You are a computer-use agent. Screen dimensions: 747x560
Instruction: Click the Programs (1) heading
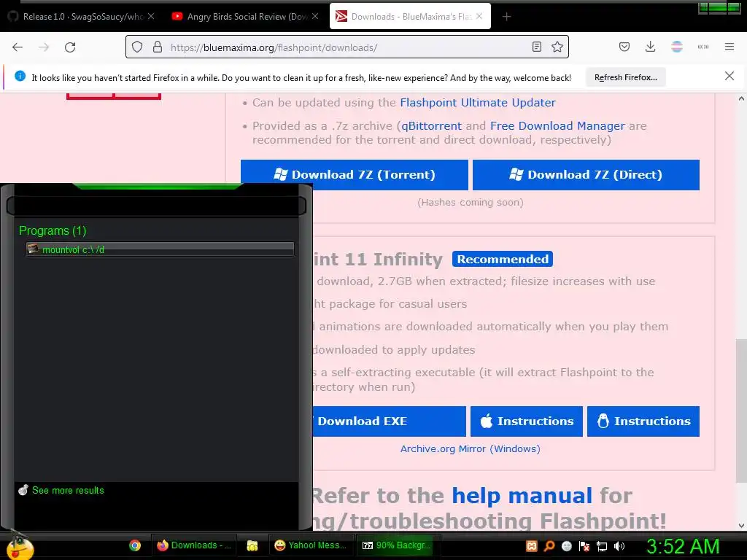point(53,230)
